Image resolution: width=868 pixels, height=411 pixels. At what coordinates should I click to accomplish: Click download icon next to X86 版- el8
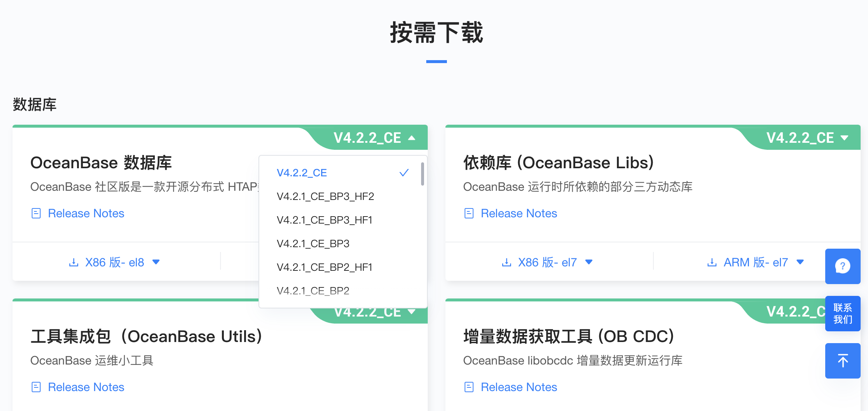pyautogui.click(x=74, y=262)
